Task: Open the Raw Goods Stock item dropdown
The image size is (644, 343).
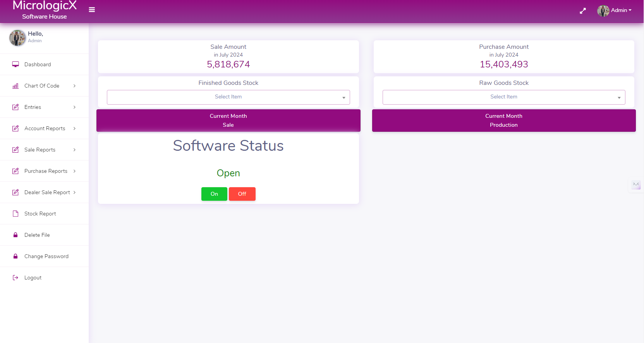Action: [x=504, y=97]
